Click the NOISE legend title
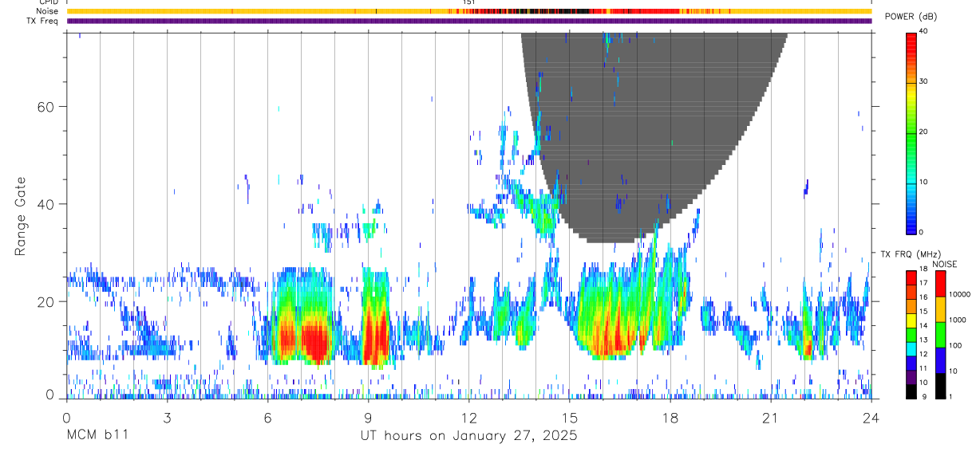980x452 pixels. pos(944,264)
